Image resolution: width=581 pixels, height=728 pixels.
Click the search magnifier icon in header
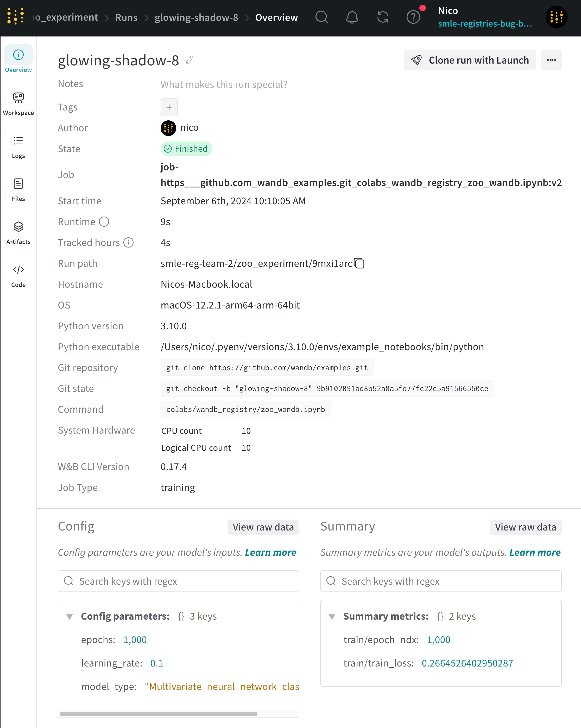(321, 17)
